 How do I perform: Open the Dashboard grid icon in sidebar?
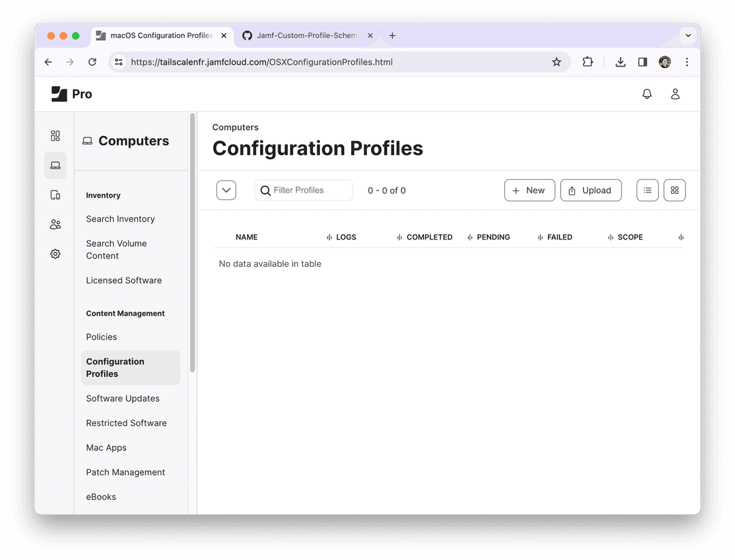(55, 135)
